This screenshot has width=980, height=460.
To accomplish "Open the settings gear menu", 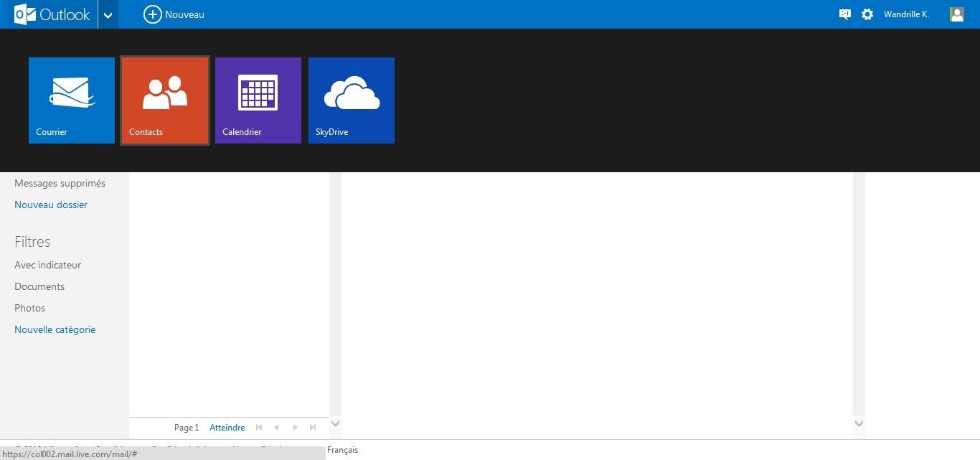I will coord(867,14).
